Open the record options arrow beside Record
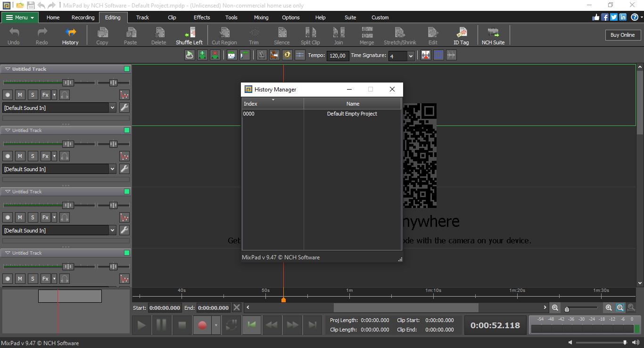The height and width of the screenshot is (348, 644). [x=216, y=325]
